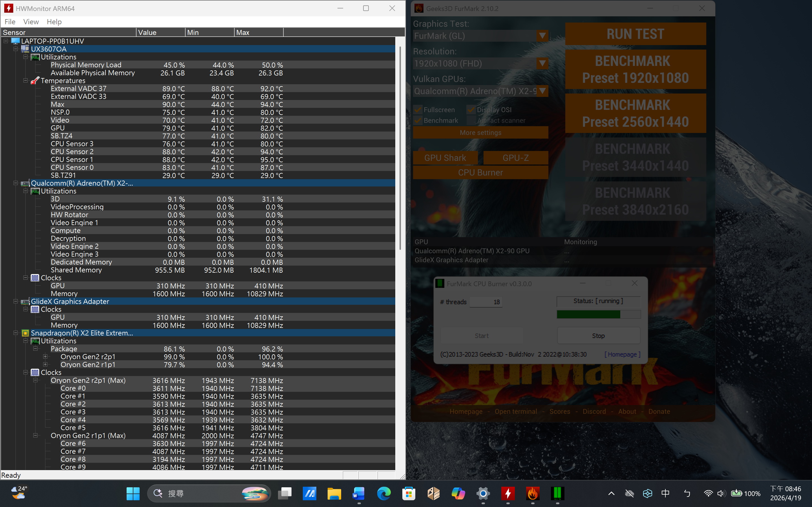This screenshot has width=812, height=507.
Task: Open HWMonitor lightning icon in taskbar
Action: click(x=508, y=493)
